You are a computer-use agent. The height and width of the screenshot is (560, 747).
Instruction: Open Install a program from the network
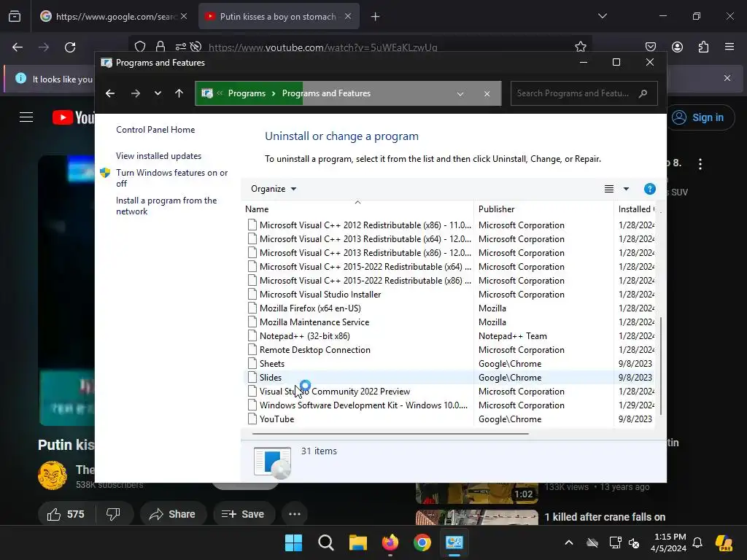(166, 206)
